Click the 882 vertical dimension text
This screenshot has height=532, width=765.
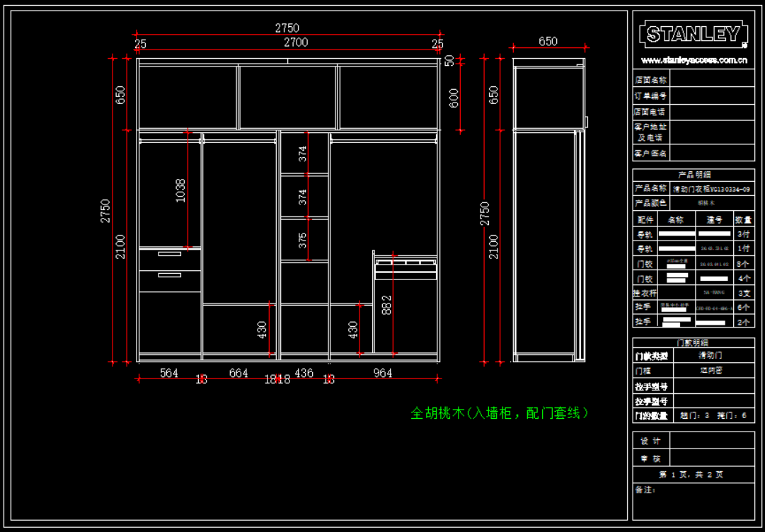[386, 306]
